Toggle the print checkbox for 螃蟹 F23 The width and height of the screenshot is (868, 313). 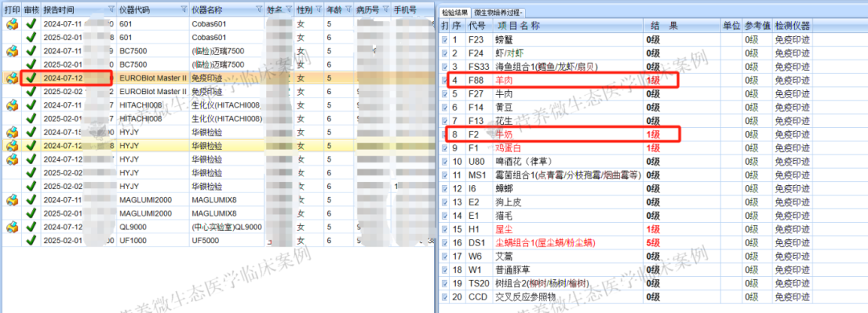pos(444,40)
